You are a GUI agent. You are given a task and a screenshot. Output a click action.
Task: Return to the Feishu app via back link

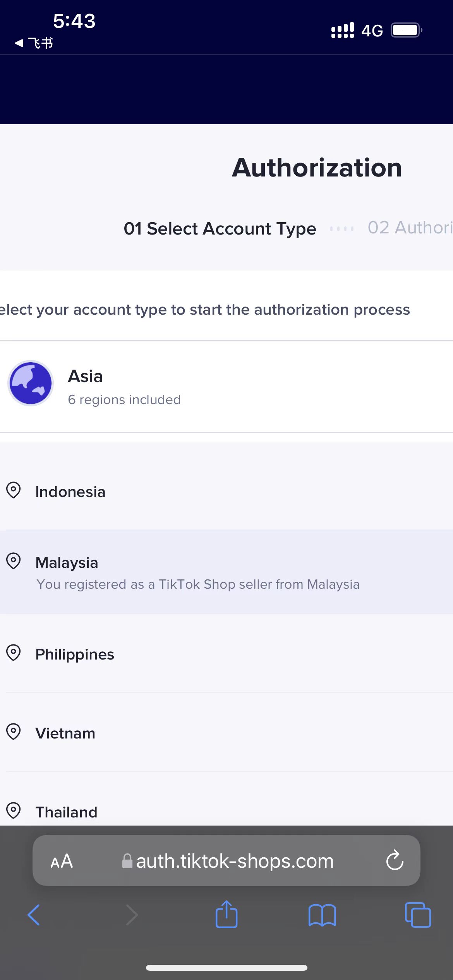(x=34, y=43)
